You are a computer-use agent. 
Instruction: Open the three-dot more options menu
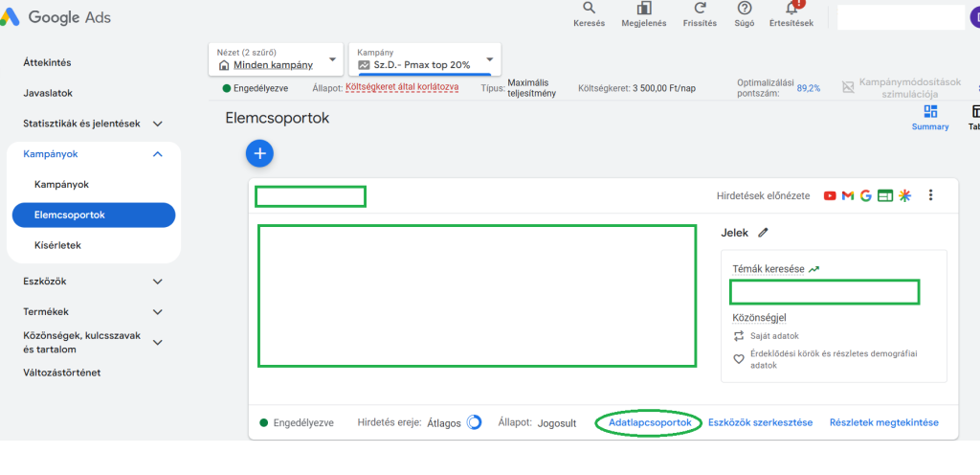point(930,195)
